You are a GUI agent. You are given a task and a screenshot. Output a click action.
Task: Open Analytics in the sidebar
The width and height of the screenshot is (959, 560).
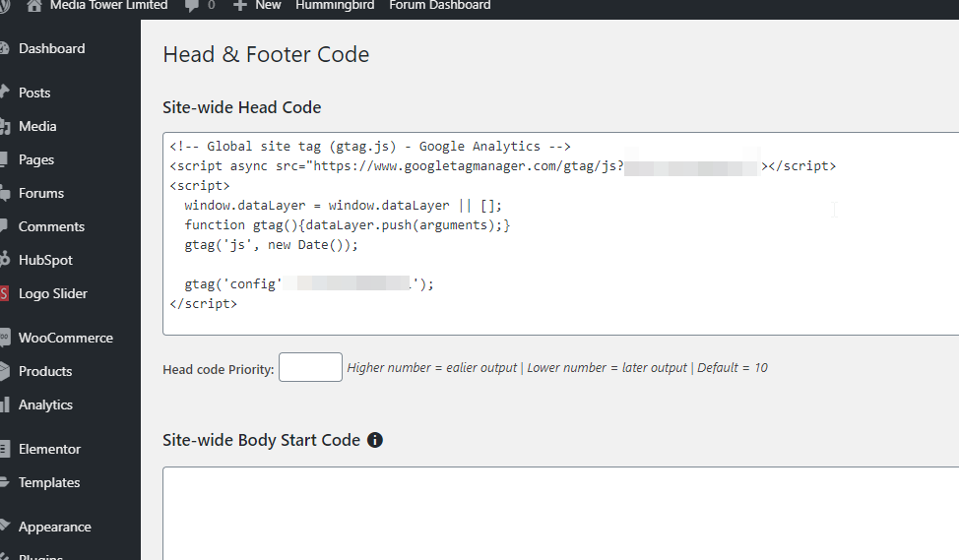[45, 404]
